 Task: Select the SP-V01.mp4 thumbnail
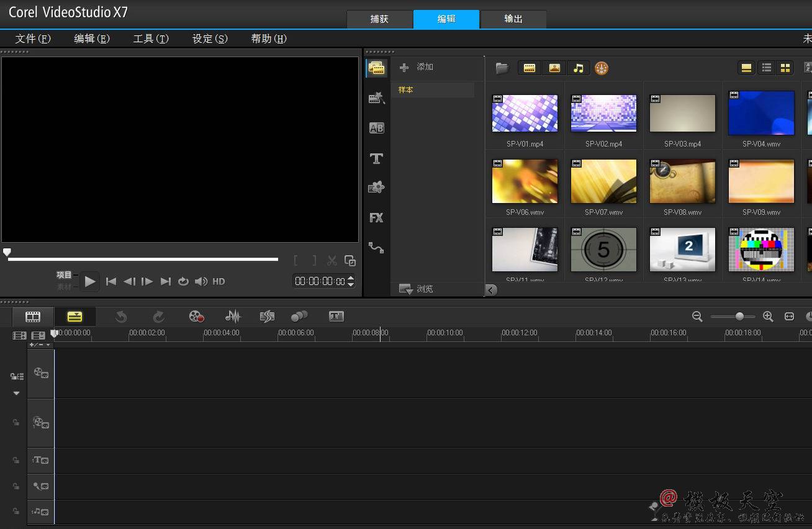(525, 113)
